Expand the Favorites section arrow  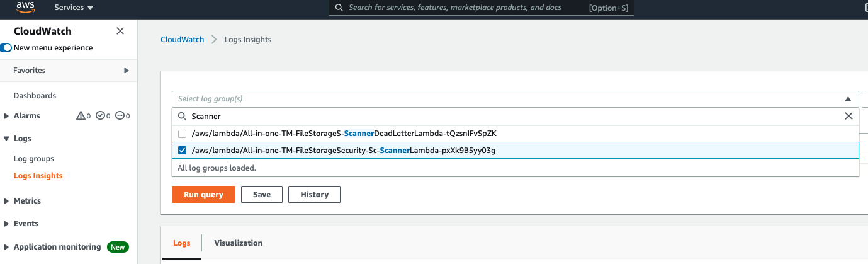[127, 71]
